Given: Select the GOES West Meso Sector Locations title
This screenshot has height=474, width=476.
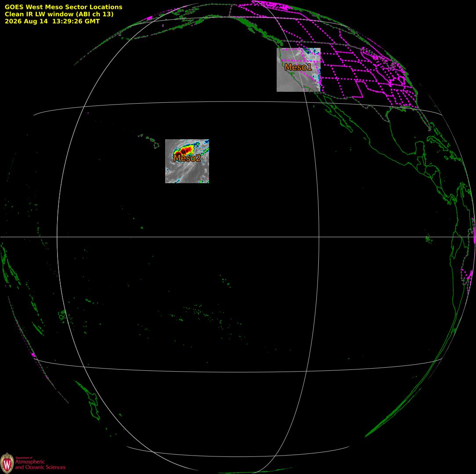Looking at the screenshot, I should pos(63,7).
